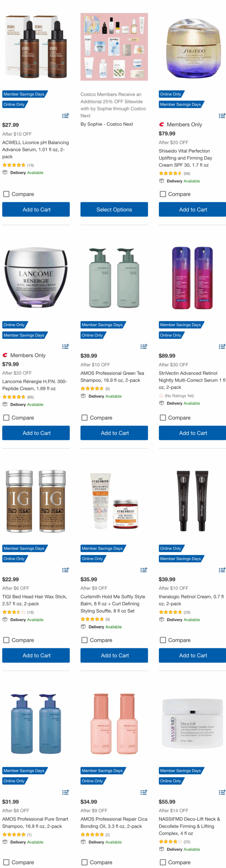Open the AMOS Repair Cica Bonding Oil image

point(114,724)
